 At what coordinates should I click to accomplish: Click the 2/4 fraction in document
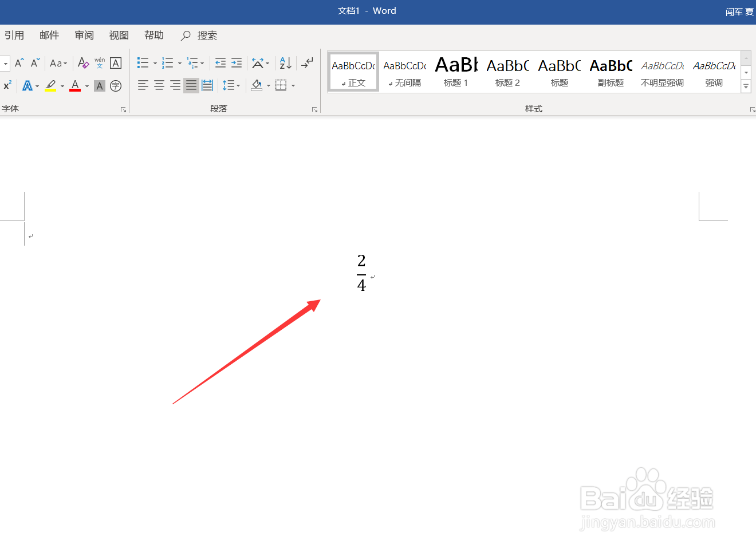361,273
